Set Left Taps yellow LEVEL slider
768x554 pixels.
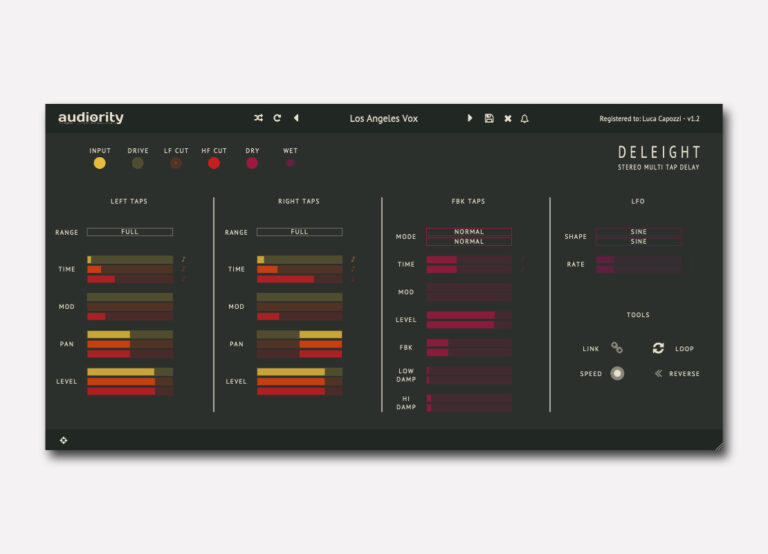point(130,372)
